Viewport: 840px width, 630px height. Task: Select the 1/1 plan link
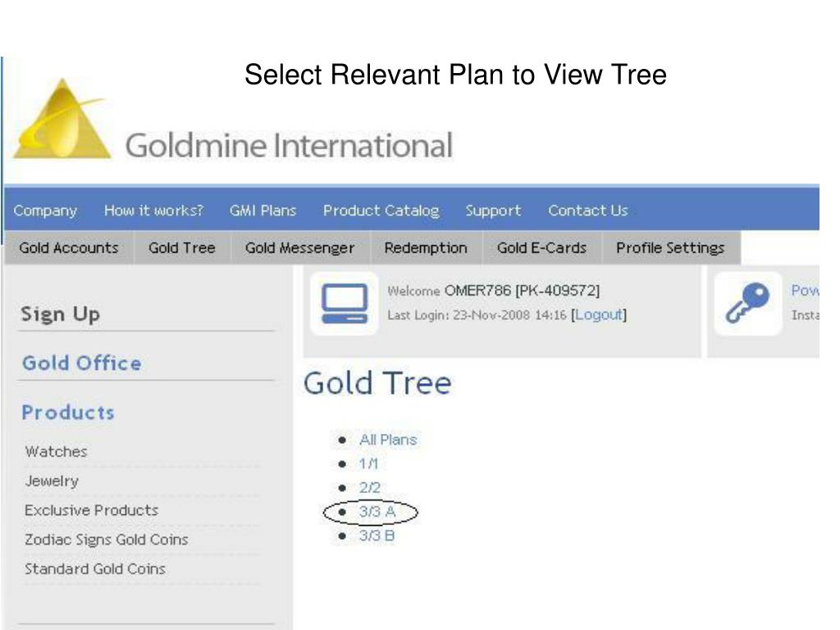368,464
